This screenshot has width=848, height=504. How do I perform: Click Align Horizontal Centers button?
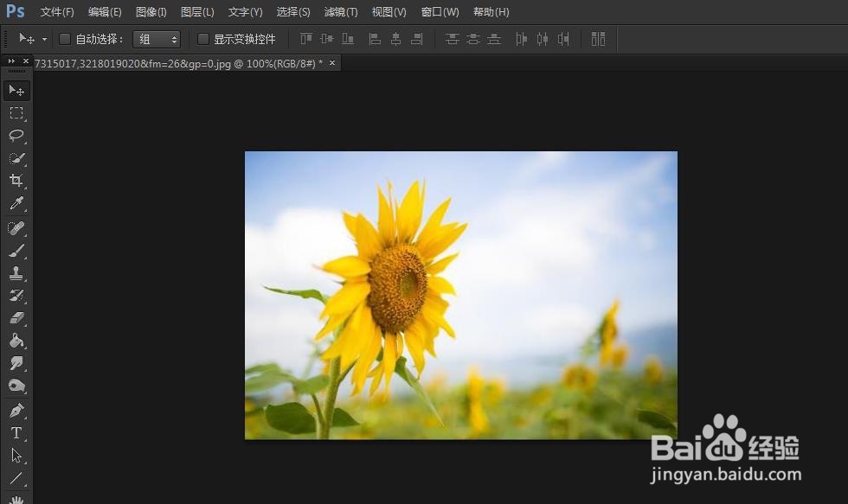coord(396,39)
